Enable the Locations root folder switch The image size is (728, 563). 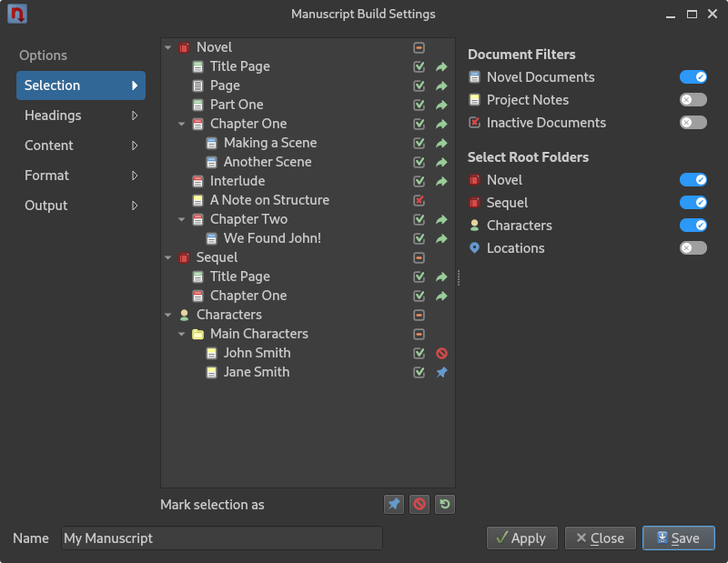click(x=693, y=248)
